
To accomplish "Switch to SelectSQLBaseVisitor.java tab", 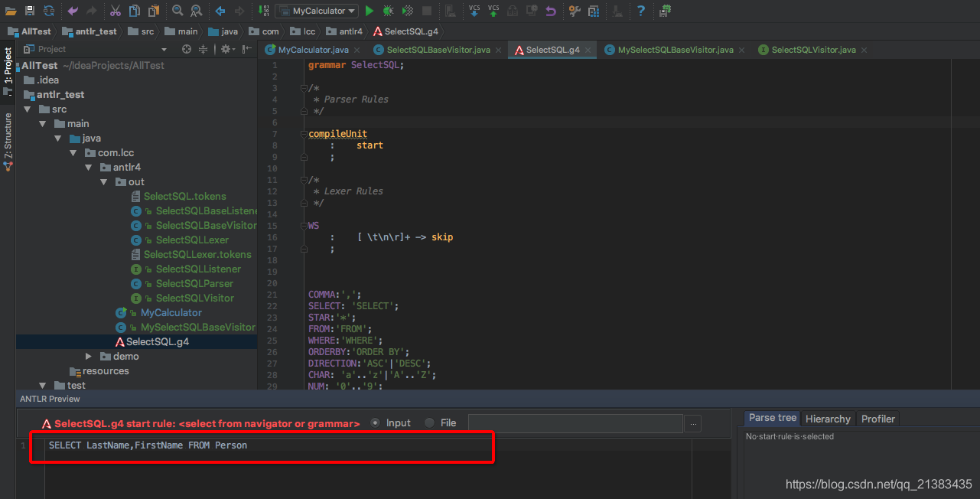I will (x=438, y=50).
